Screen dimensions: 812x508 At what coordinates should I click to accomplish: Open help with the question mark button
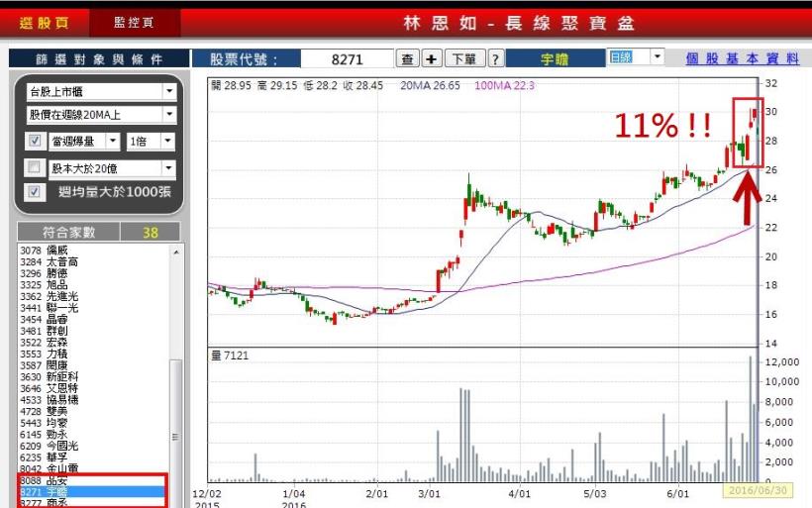495,59
